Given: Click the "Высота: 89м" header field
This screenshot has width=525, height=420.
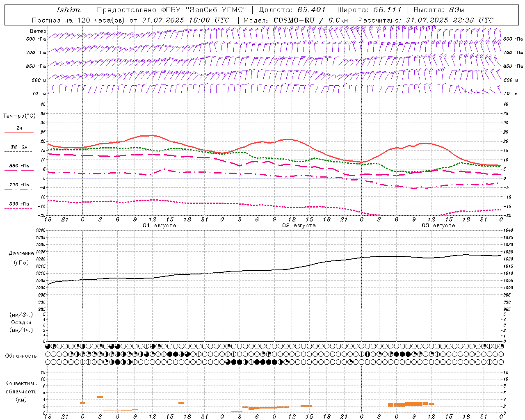Looking at the screenshot, I should [438, 10].
